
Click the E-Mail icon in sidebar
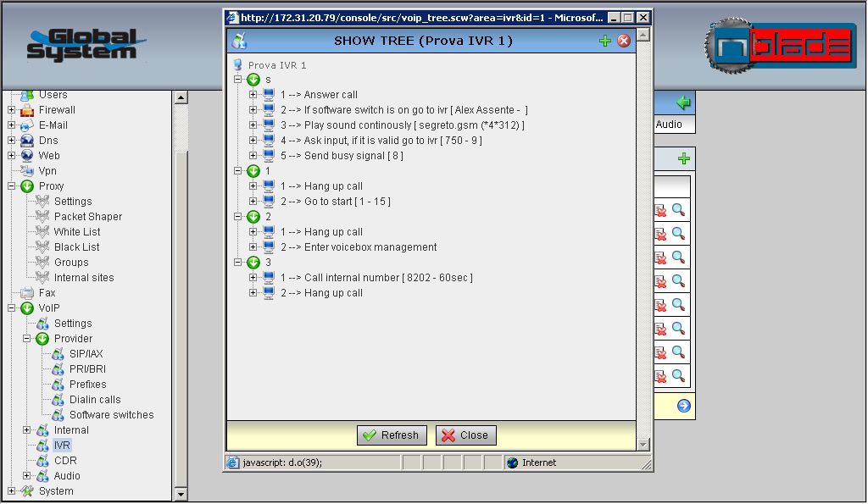[27, 125]
